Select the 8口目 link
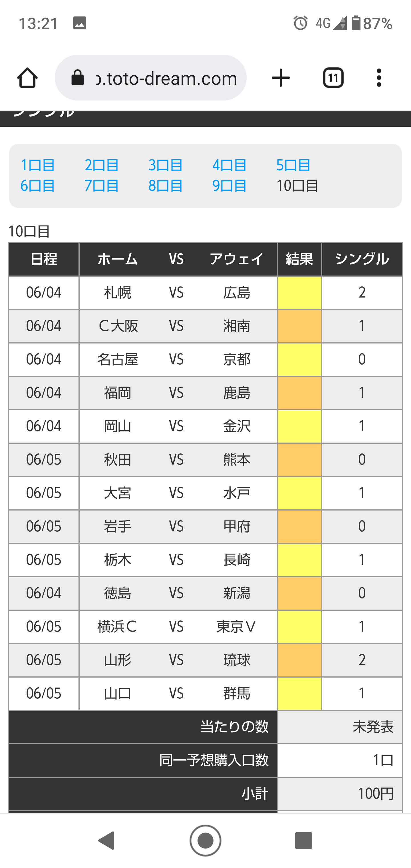The height and width of the screenshot is (868, 411). (166, 186)
